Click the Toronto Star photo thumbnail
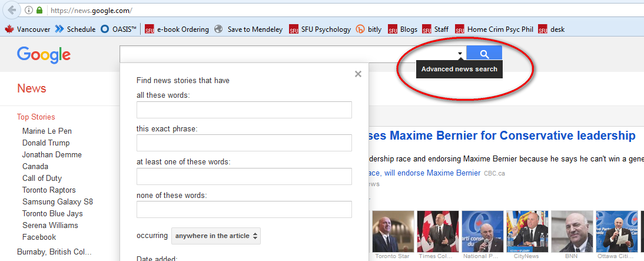 (x=392, y=231)
